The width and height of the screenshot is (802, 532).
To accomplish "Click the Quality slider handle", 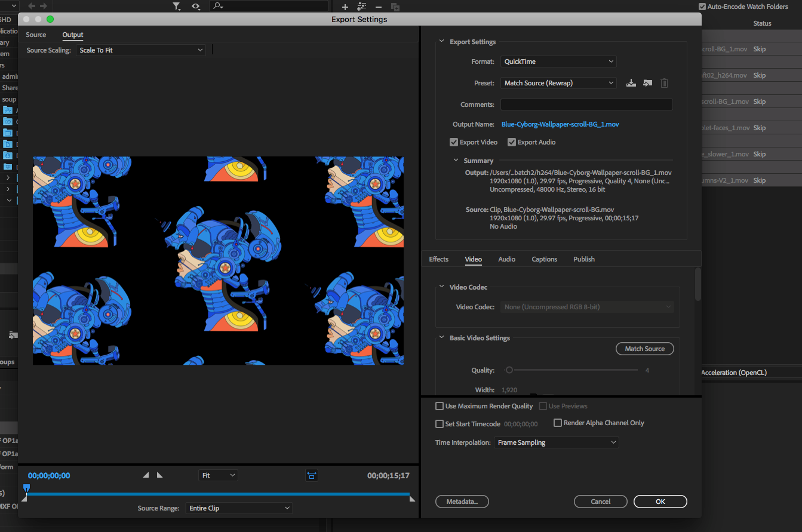I will coord(509,370).
